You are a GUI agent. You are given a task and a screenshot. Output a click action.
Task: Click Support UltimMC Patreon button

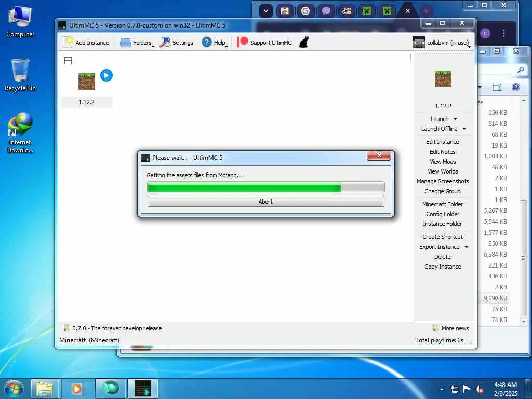[264, 43]
